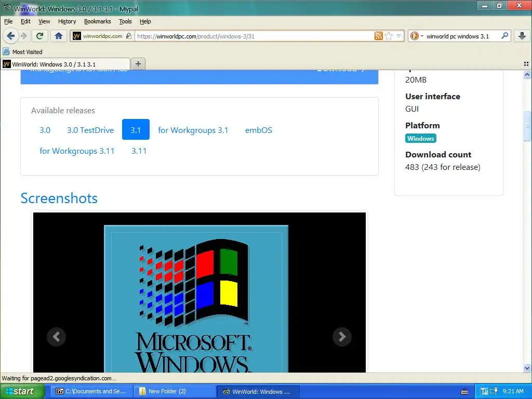Select the embOS release link

click(259, 130)
